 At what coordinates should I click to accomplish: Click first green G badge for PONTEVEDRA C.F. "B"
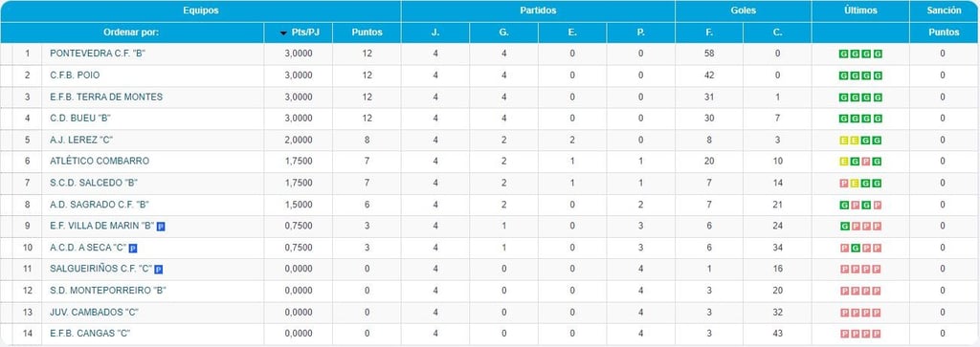[x=844, y=54]
